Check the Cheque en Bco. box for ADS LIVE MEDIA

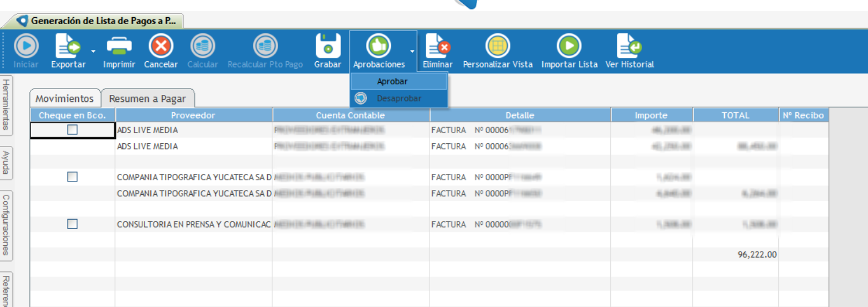pyautogui.click(x=72, y=130)
